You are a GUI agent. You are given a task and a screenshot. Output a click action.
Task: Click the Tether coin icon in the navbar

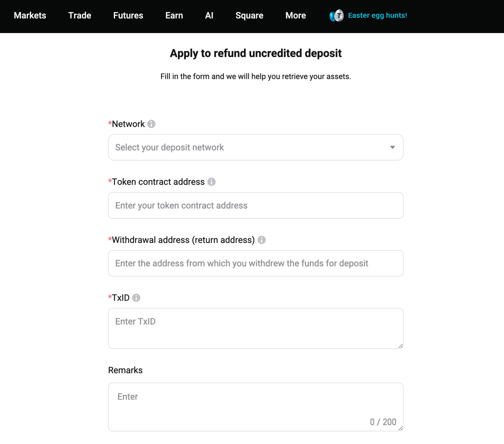click(336, 15)
